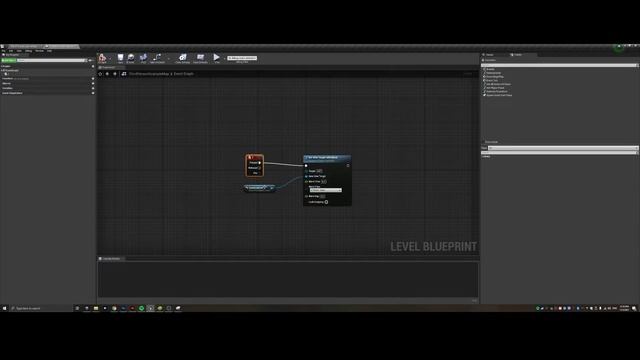The image size is (640, 360).
Task: Click Target pin on Set View Target node
Action: click(x=306, y=171)
